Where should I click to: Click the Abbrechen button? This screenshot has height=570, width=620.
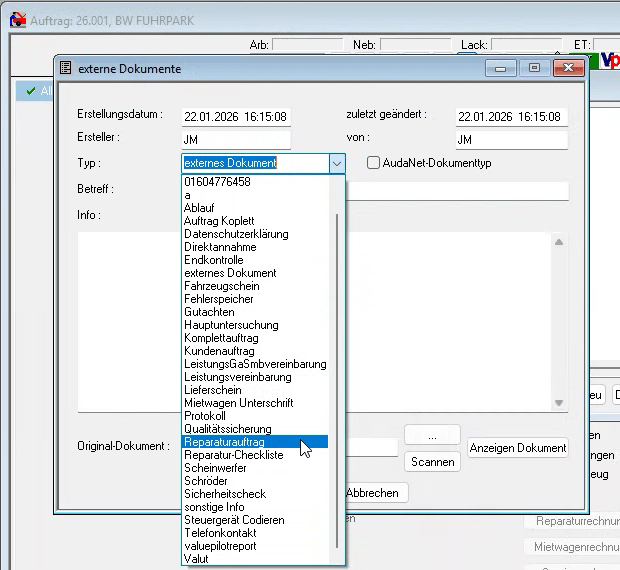tap(374, 493)
